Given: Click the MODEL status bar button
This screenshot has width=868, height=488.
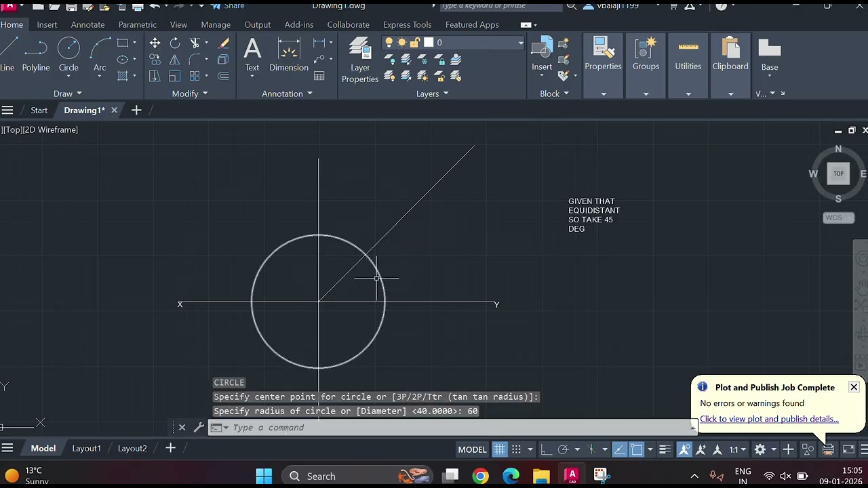Looking at the screenshot, I should coord(472,449).
